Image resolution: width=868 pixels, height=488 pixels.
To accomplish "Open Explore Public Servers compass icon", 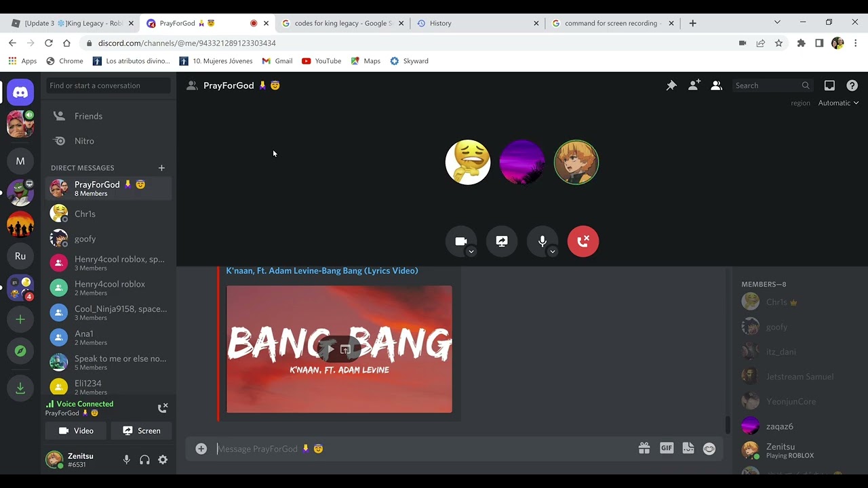I will pyautogui.click(x=20, y=351).
